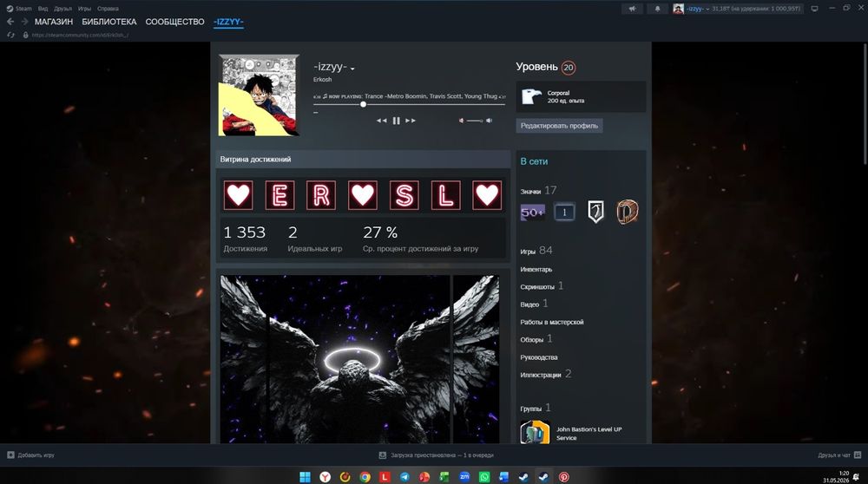Open the Справка menu
Screen dimensions: 868x484
click(108, 9)
